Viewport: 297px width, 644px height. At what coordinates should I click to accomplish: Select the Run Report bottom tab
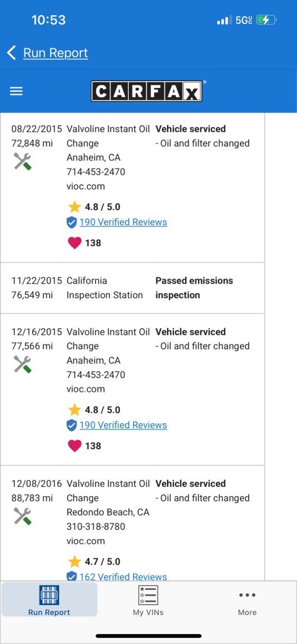point(49,600)
